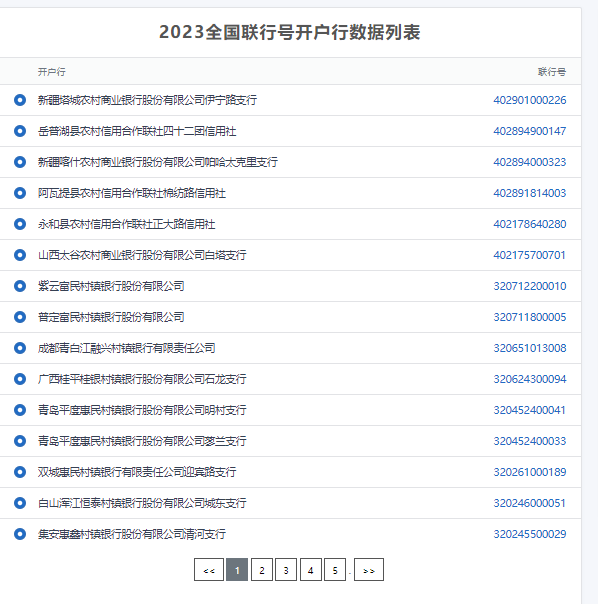Open bank code link 402894900147
Screen dimensions: 598x604
coord(530,131)
